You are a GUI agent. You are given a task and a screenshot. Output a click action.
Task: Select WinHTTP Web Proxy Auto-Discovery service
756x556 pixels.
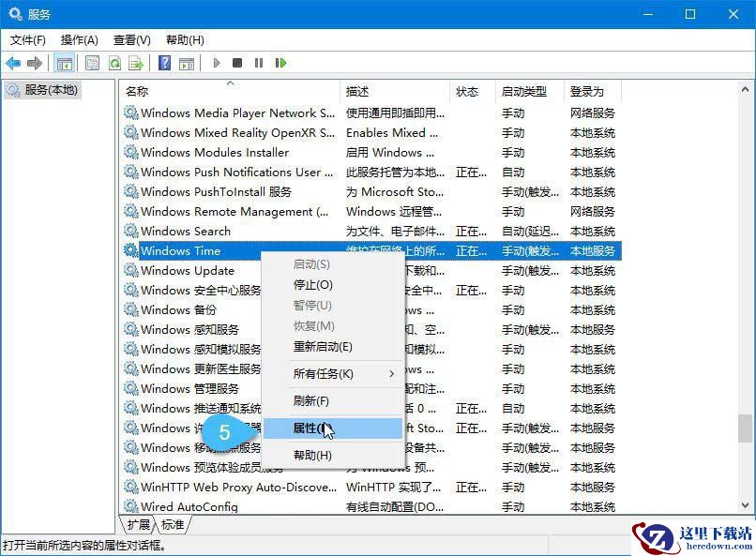coord(370,487)
